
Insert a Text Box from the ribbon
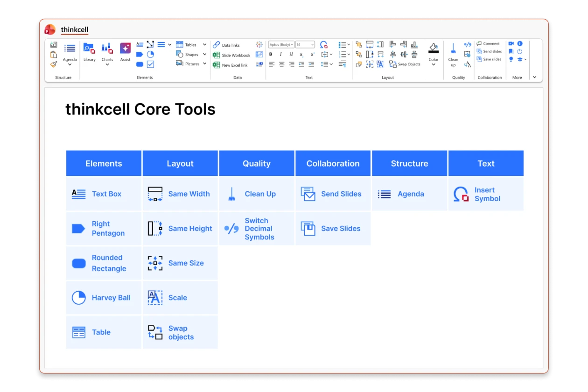point(140,45)
